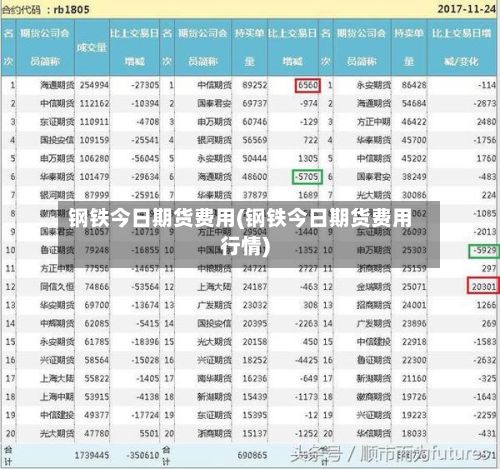Click the change cell -4425
The image size is (500, 469).
click(306, 360)
